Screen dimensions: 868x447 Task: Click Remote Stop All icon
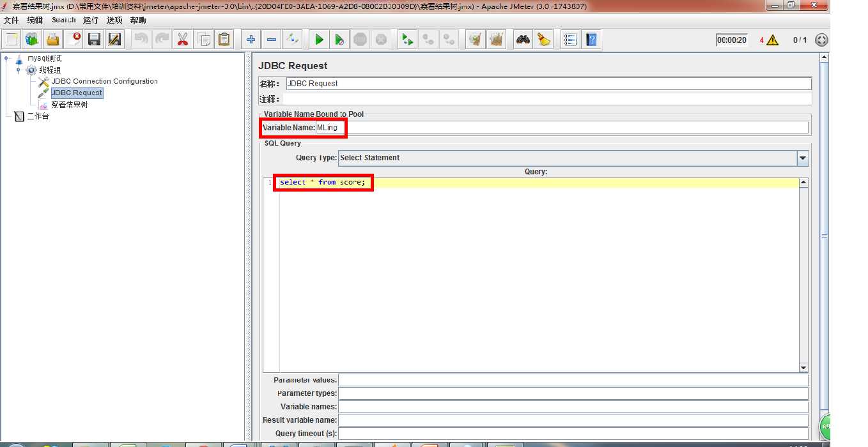click(x=428, y=40)
